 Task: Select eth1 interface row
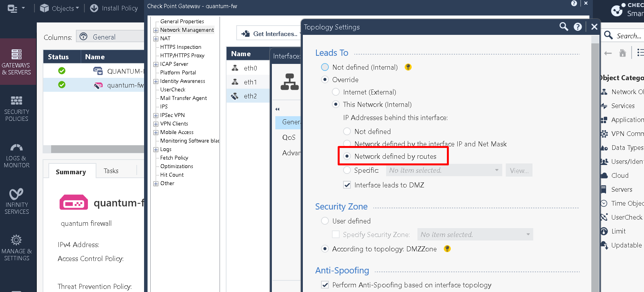(x=248, y=82)
